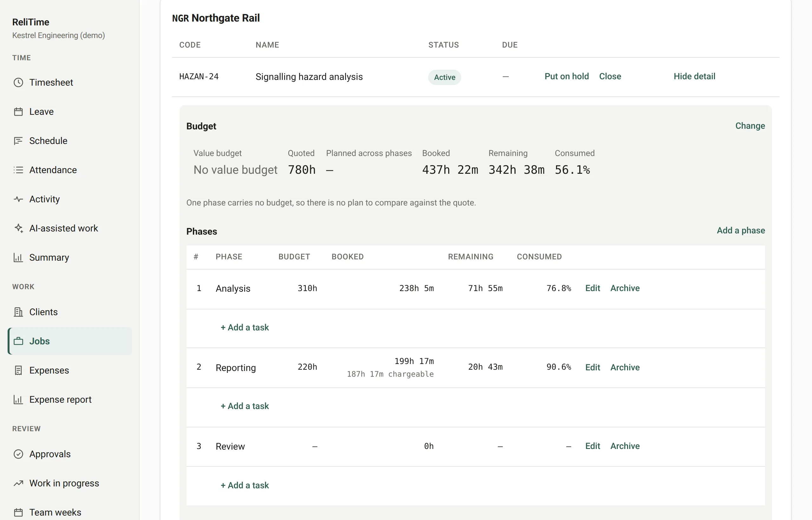Click the Schedule sidebar icon
This screenshot has height=520, width=812.
[18, 141]
